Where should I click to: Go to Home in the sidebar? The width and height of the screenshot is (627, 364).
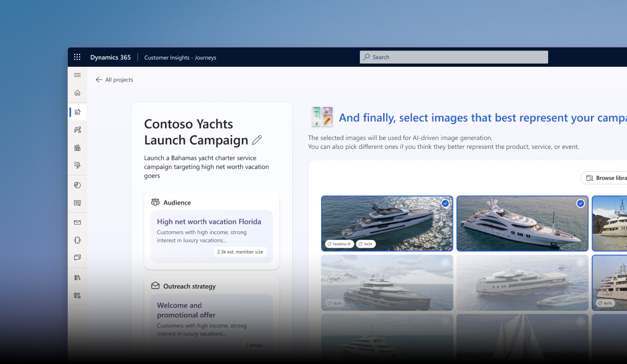click(x=77, y=93)
